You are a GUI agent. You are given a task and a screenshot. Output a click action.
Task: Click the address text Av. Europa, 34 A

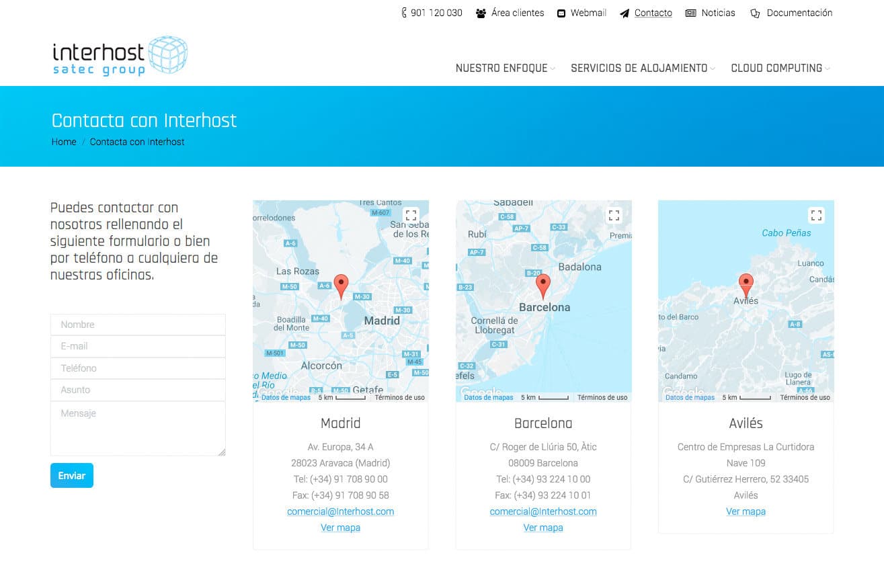(341, 447)
